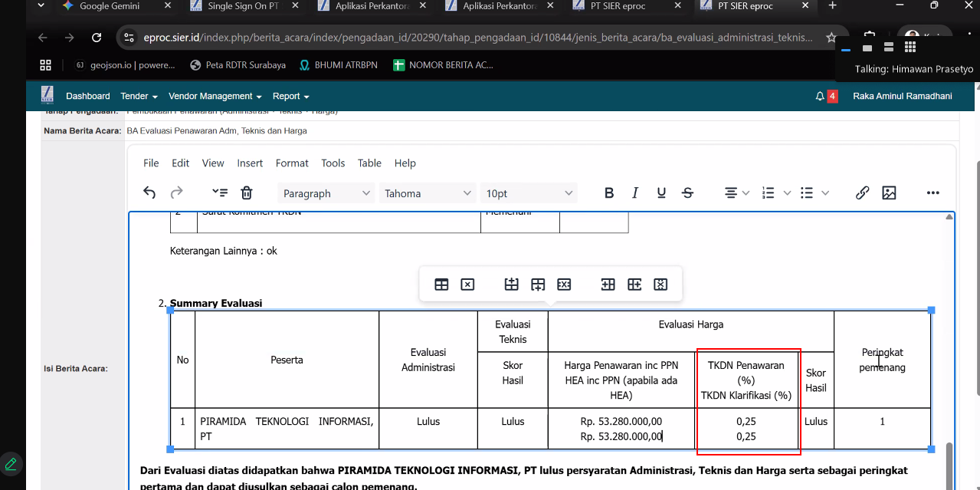Click the notification bell with badge 4
The width and height of the screenshot is (980, 490).
click(x=821, y=96)
